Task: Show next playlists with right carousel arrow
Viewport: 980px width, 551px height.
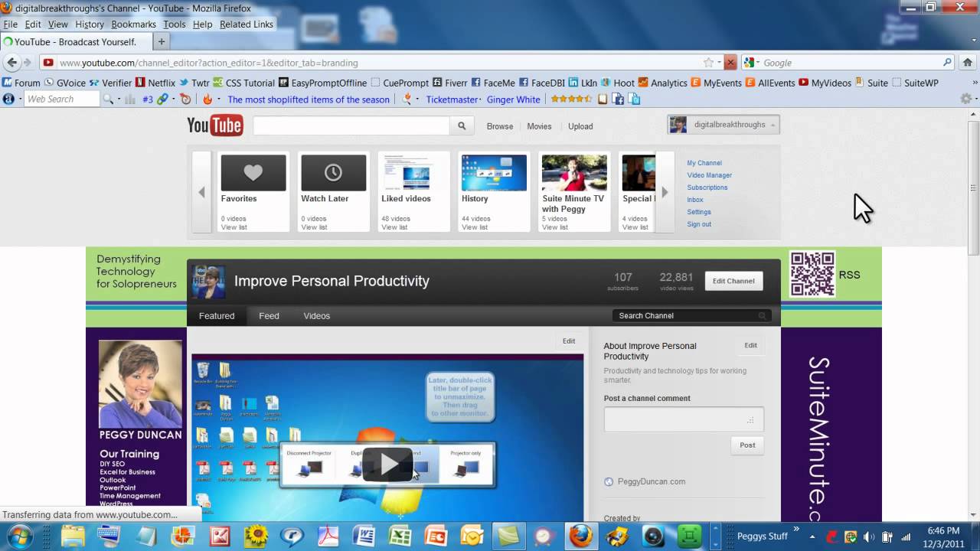Action: pyautogui.click(x=665, y=192)
